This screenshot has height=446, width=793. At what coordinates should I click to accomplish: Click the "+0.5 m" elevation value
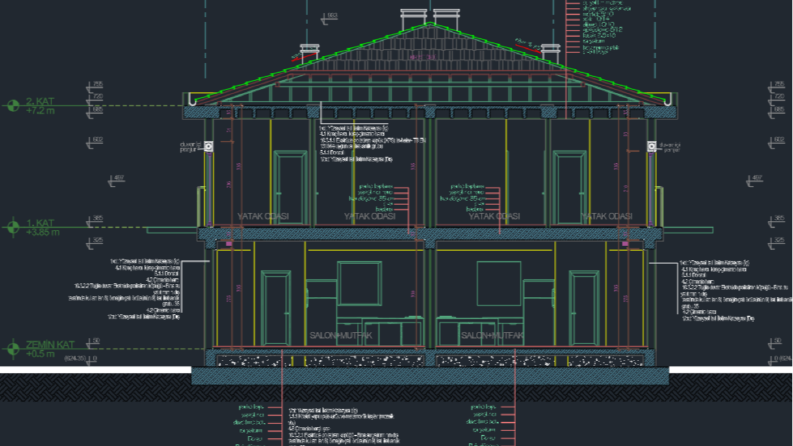click(40, 353)
